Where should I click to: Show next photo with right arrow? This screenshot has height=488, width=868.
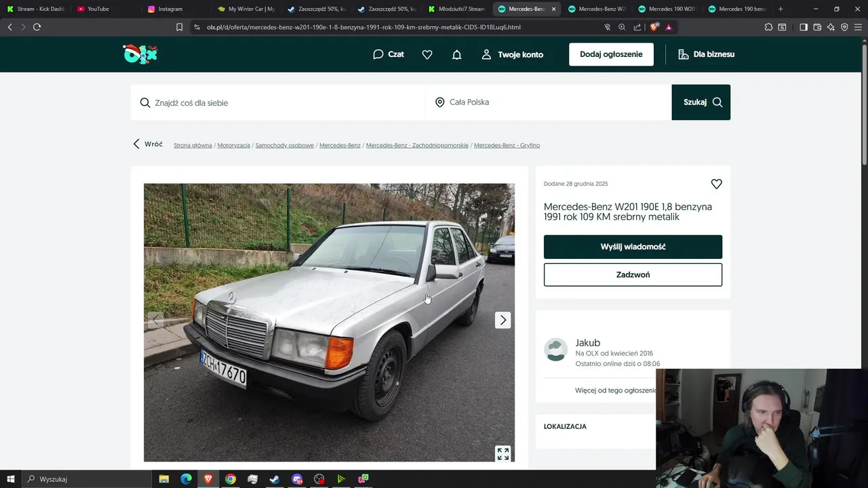click(502, 320)
